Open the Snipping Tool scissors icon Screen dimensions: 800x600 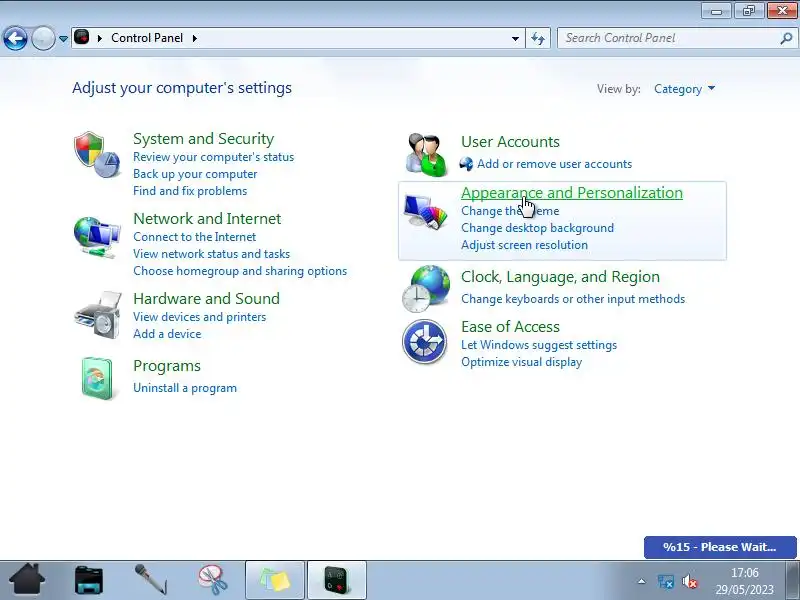pyautogui.click(x=213, y=579)
